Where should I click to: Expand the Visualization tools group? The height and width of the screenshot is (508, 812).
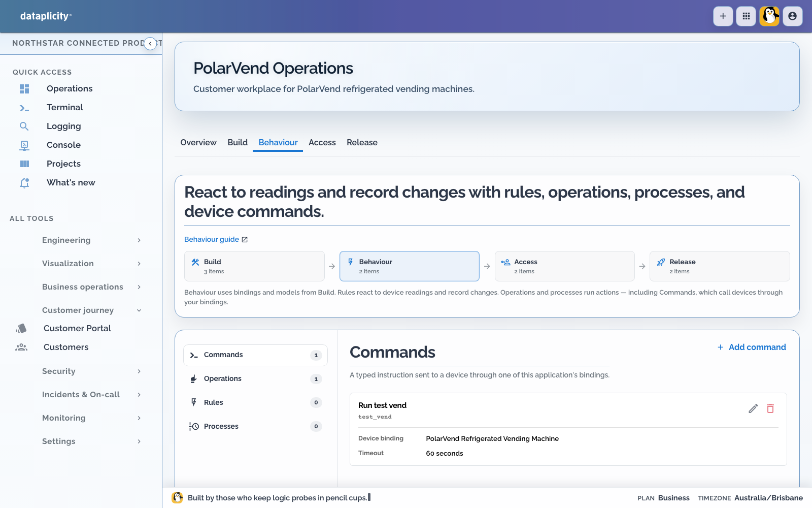pyautogui.click(x=91, y=264)
